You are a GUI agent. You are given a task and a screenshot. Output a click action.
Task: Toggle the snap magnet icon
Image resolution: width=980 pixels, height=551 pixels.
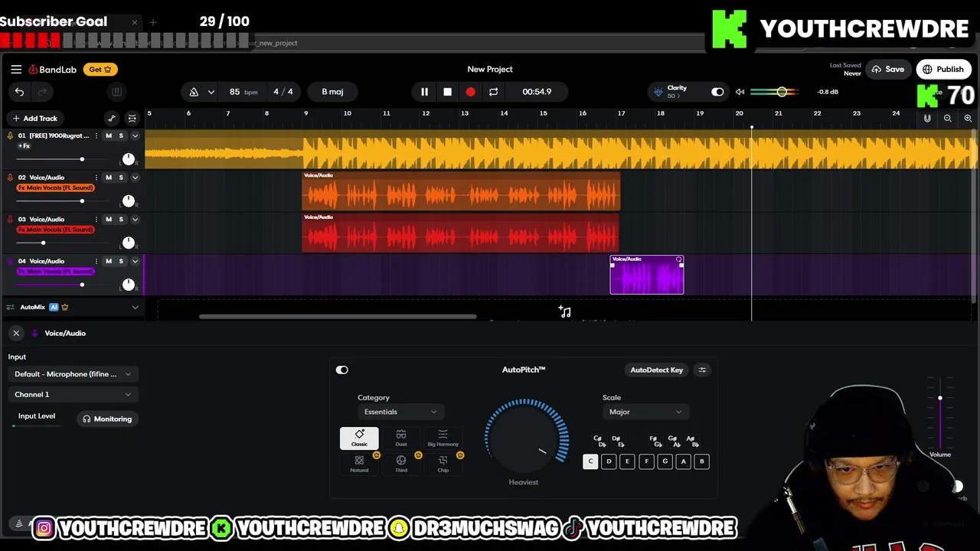point(927,118)
